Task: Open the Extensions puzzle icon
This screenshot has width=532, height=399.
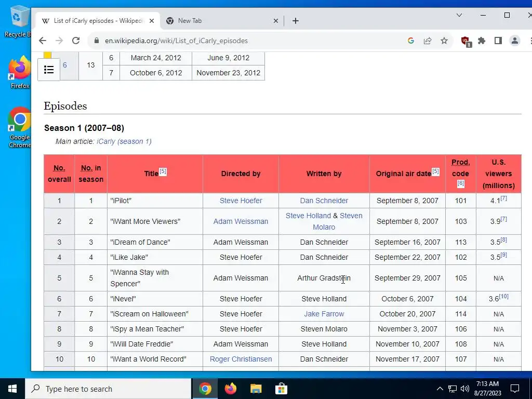Action: (482, 41)
